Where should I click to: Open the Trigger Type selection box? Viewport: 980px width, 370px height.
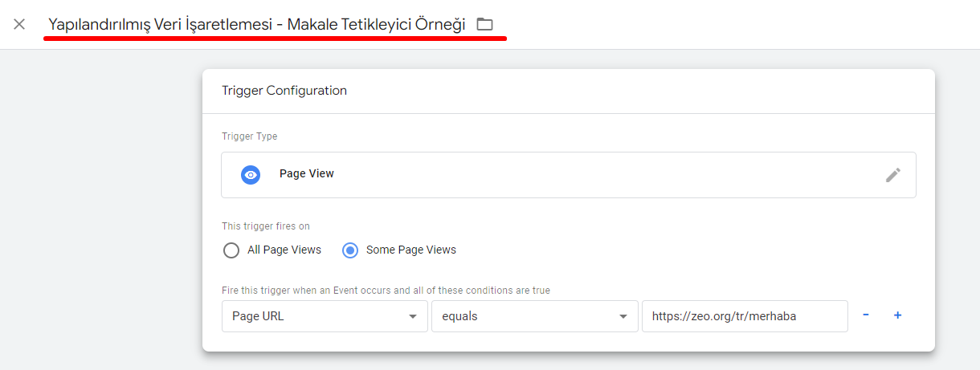569,175
